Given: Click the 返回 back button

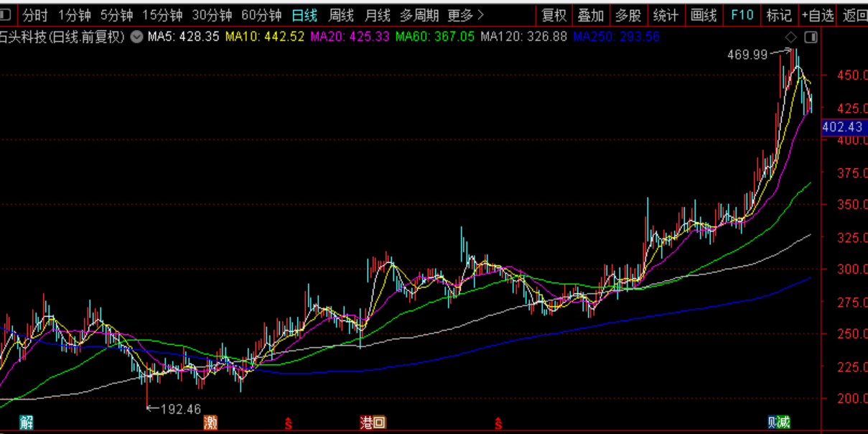Looking at the screenshot, I should (854, 15).
